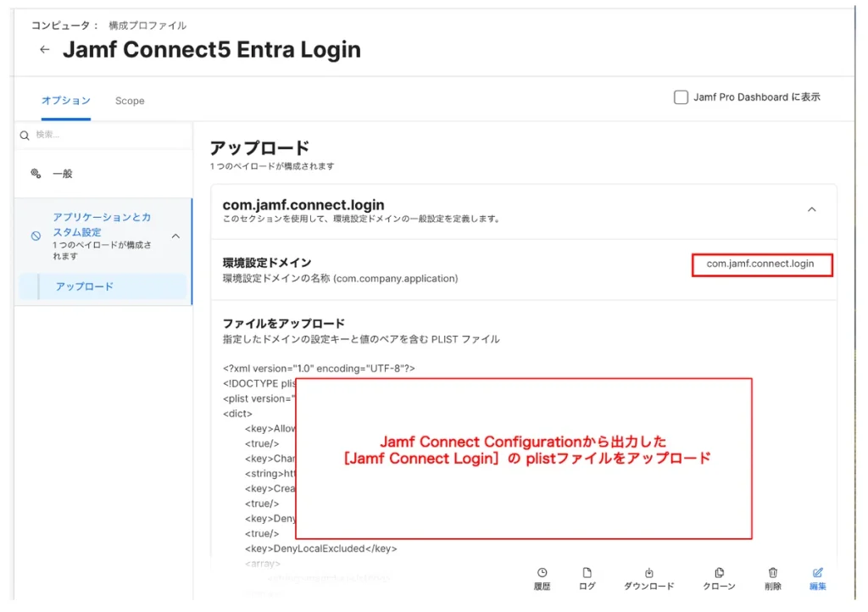
Task: Enable Jamf Pro Dashboard に表示 checkbox
Action: coord(681,97)
